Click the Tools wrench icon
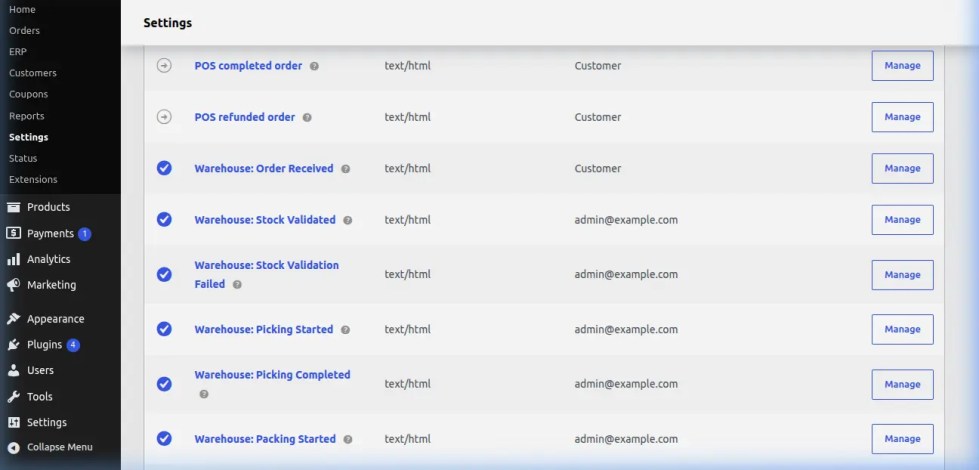 point(14,396)
